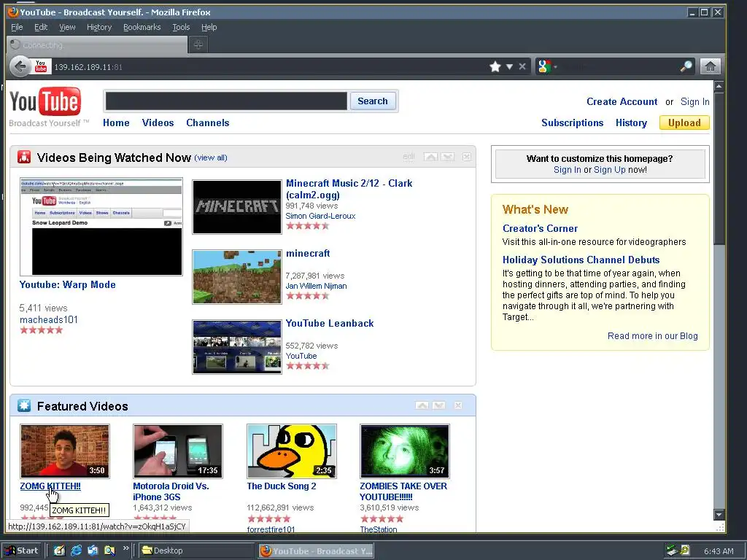Open the YouTube History page link
Screen dimensions: 747x560
pyautogui.click(x=631, y=122)
